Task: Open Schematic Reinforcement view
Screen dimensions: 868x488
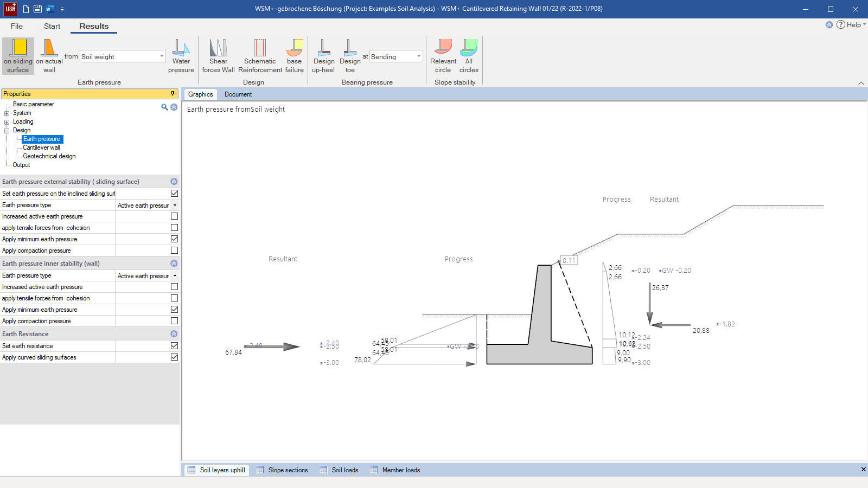Action: point(260,55)
